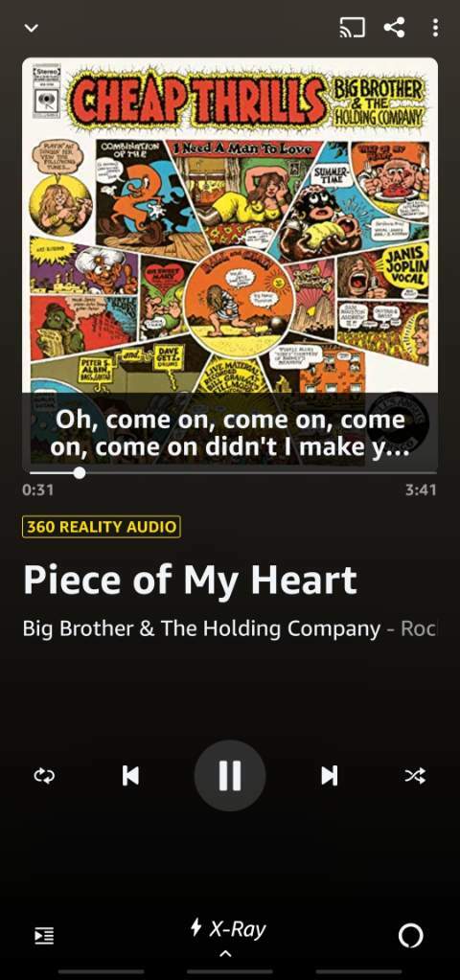Screen dimensions: 460x980
Task: Tap the 360 Reality Audio badge
Action: (102, 526)
